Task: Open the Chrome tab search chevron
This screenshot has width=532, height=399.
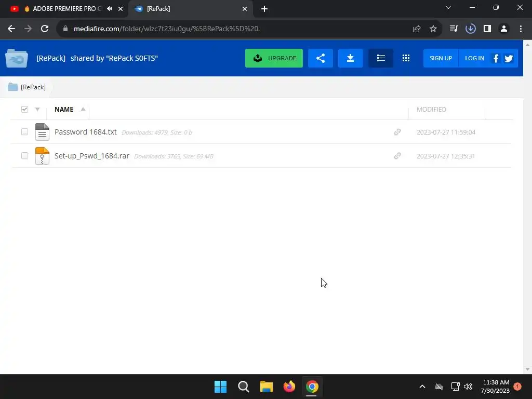Action: click(448, 7)
